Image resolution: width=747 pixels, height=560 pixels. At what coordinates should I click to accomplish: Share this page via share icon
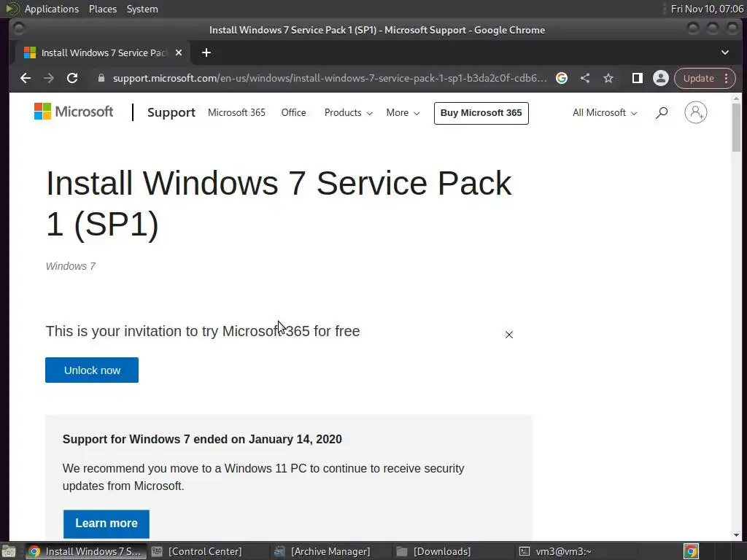585,78
